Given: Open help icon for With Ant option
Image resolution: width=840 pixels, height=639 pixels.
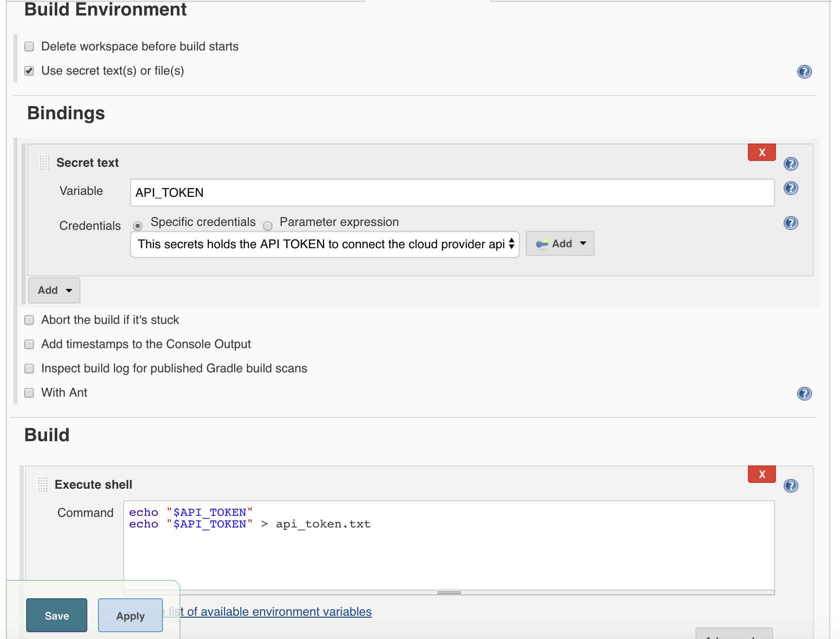Looking at the screenshot, I should click(804, 394).
